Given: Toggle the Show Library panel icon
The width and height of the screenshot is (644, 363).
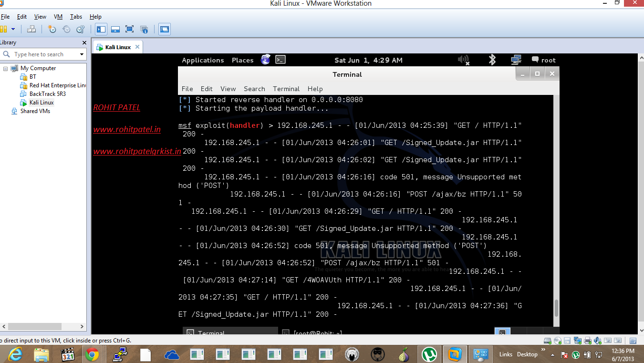Looking at the screenshot, I should pyautogui.click(x=101, y=29).
